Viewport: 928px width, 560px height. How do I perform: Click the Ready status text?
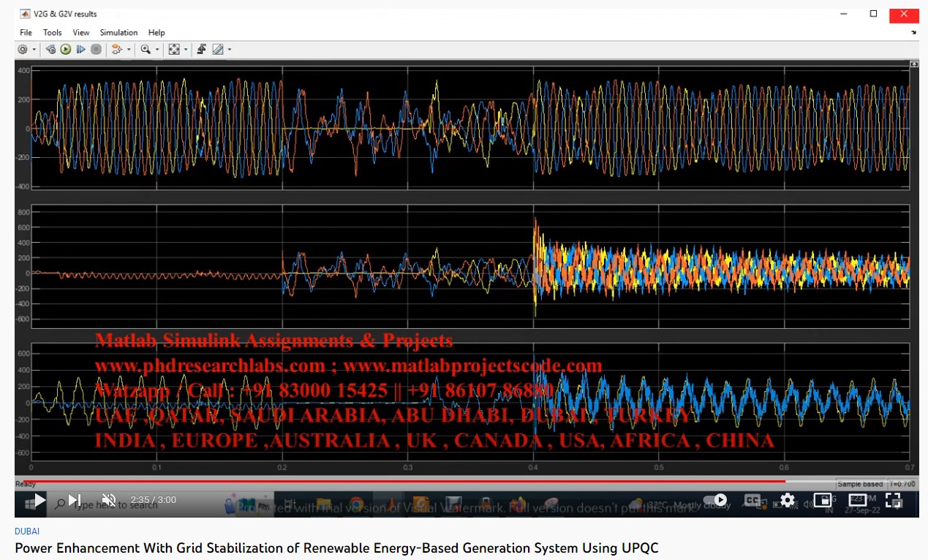pyautogui.click(x=26, y=484)
